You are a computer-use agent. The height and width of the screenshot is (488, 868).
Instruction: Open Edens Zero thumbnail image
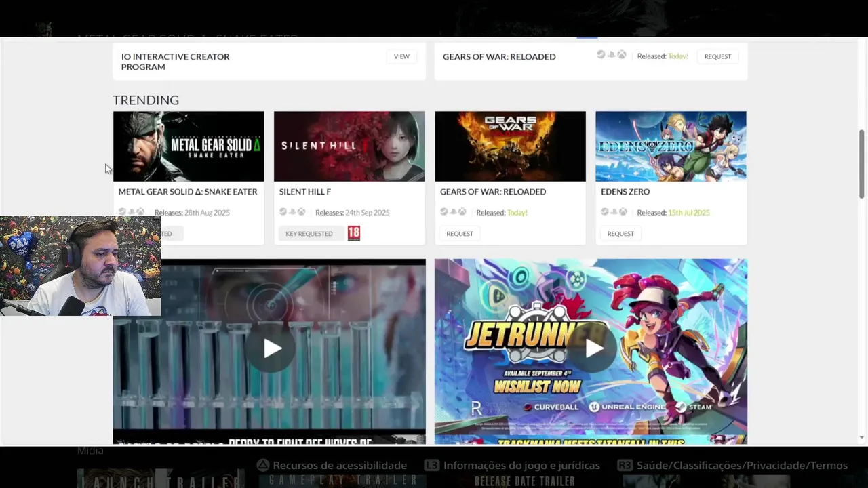pos(671,146)
